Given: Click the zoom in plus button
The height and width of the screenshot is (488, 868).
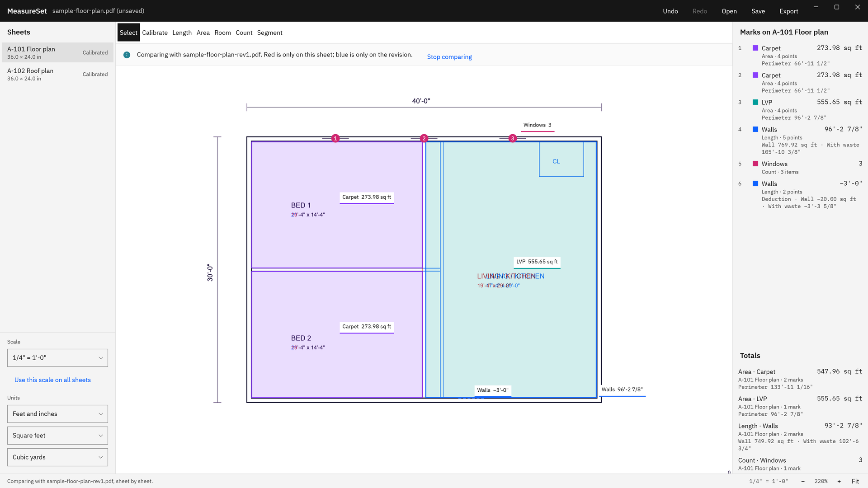Looking at the screenshot, I should [x=839, y=481].
